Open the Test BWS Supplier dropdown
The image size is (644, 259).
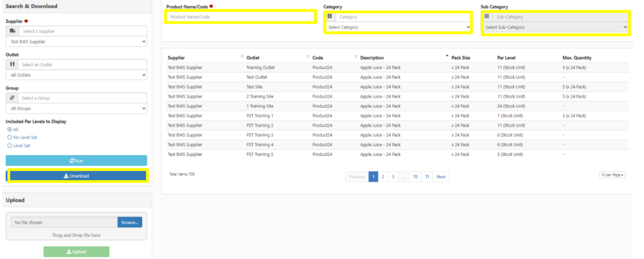[x=76, y=41]
